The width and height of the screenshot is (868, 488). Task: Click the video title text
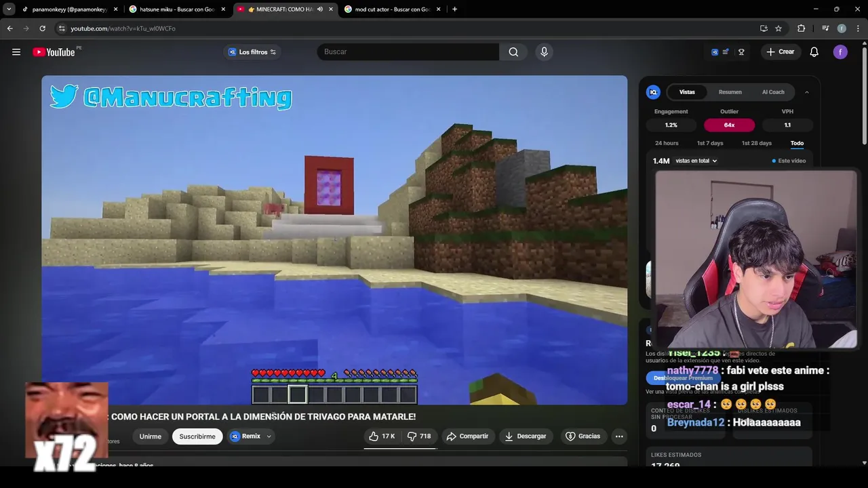[263, 417]
